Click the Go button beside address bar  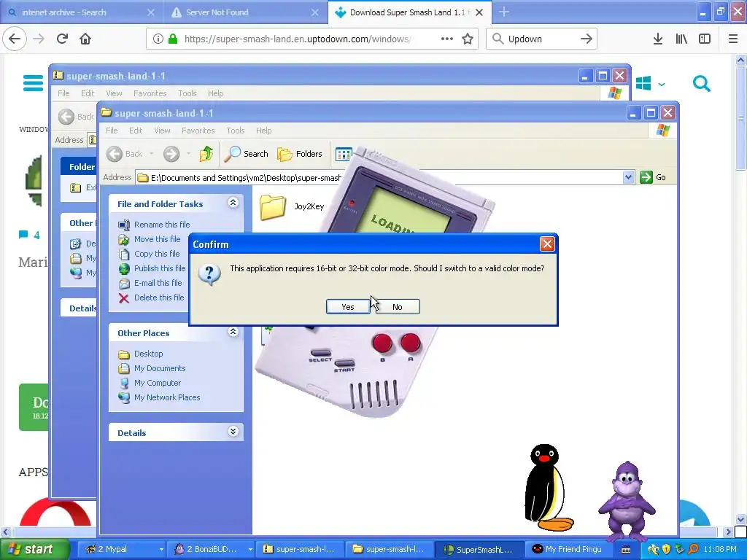click(653, 177)
